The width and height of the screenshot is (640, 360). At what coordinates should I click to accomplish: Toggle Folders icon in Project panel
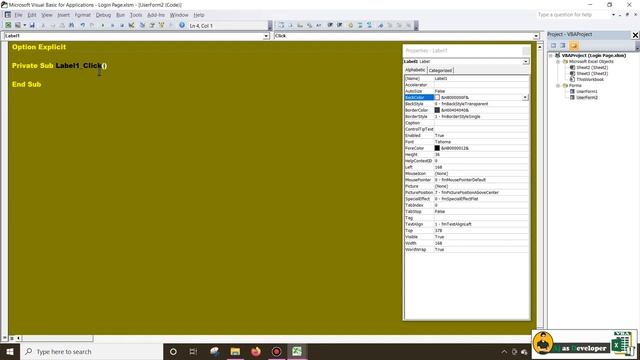click(x=573, y=45)
